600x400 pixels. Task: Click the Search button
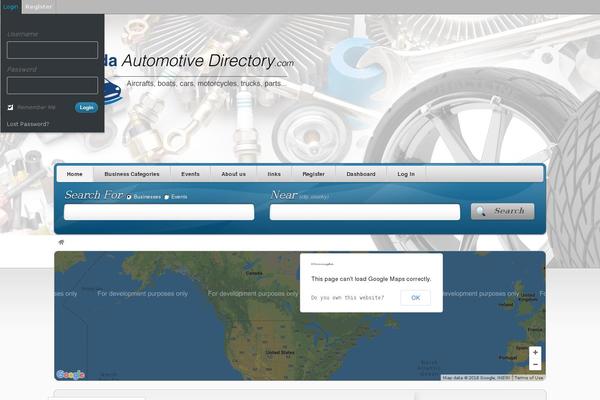502,211
